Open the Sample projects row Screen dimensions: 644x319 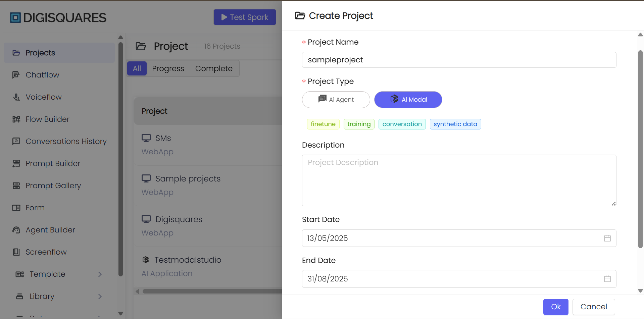tap(208, 185)
